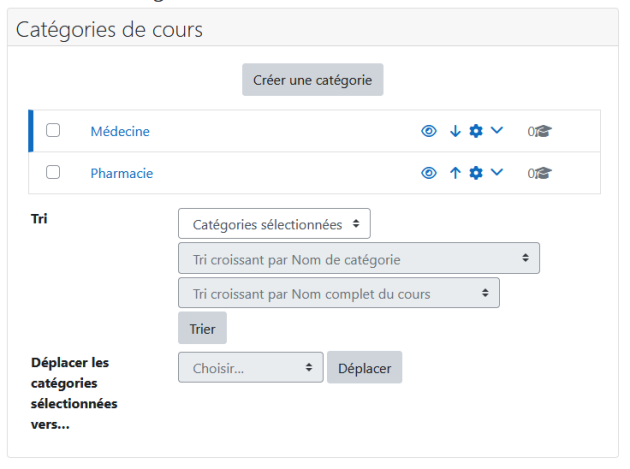The image size is (630, 469).
Task: Move Pharmacie category up with arrow
Action: 455,173
